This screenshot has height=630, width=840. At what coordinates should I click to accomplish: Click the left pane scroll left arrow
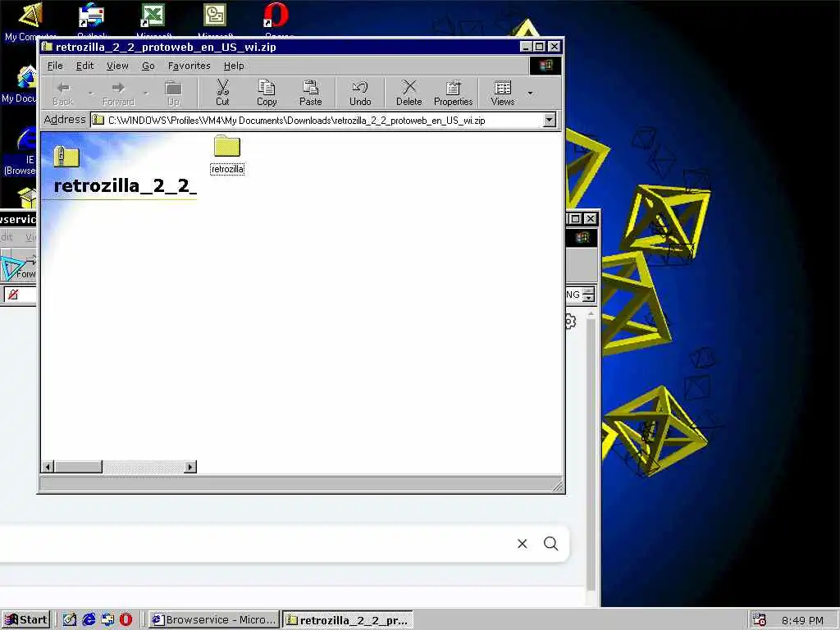pyautogui.click(x=48, y=467)
